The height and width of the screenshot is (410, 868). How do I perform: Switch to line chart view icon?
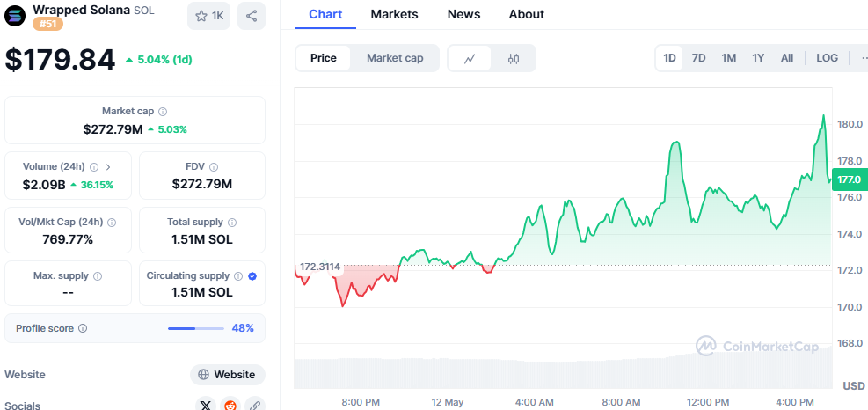coord(470,58)
